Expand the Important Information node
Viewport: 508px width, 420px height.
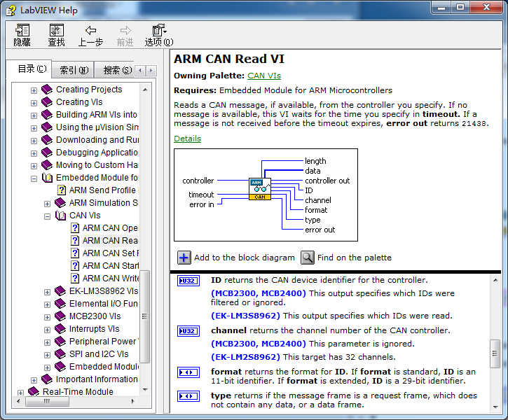pos(34,381)
